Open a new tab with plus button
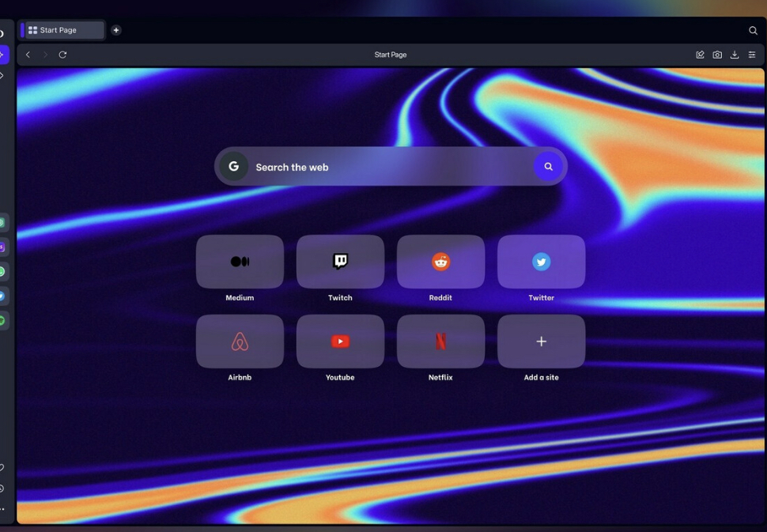This screenshot has height=532, width=767. point(116,30)
